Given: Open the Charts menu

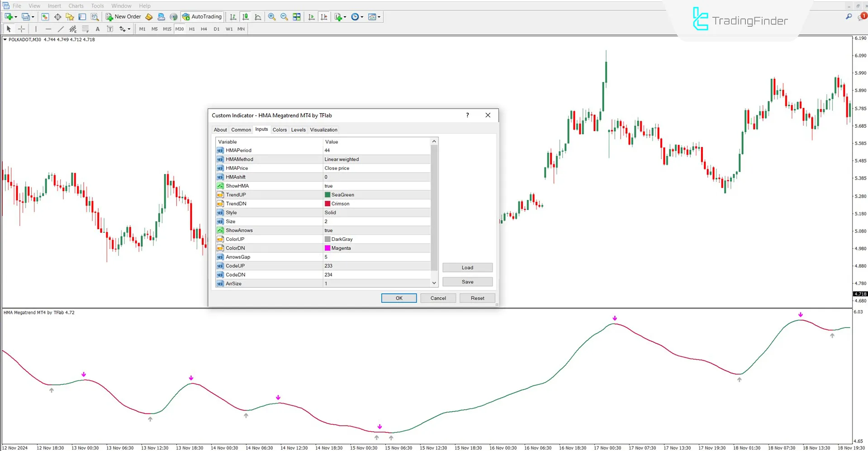Looking at the screenshot, I should (x=76, y=6).
